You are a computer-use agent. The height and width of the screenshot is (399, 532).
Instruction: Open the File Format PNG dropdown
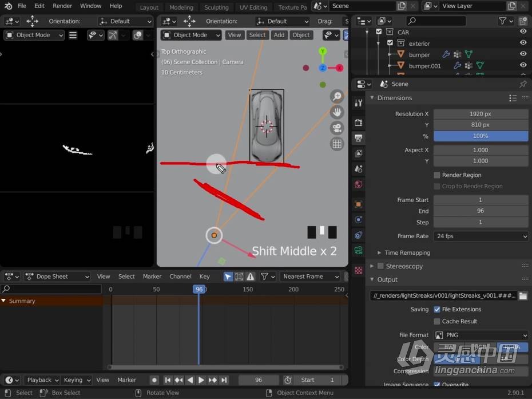481,335
